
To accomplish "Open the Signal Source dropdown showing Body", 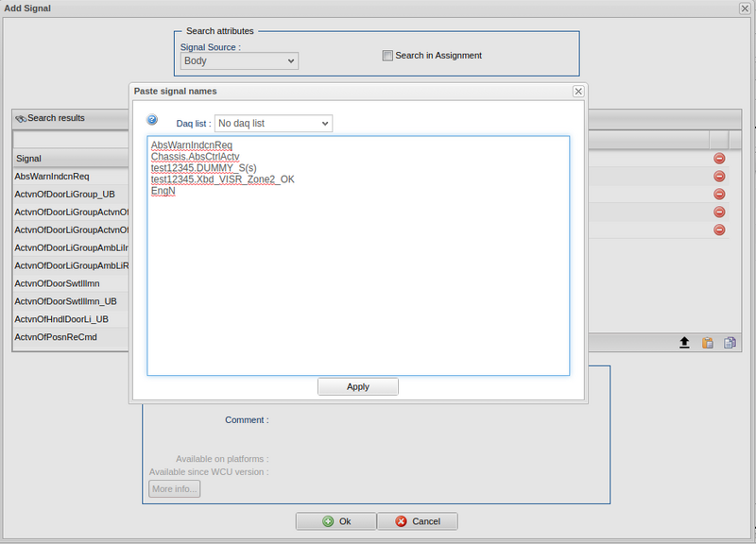I will click(238, 60).
